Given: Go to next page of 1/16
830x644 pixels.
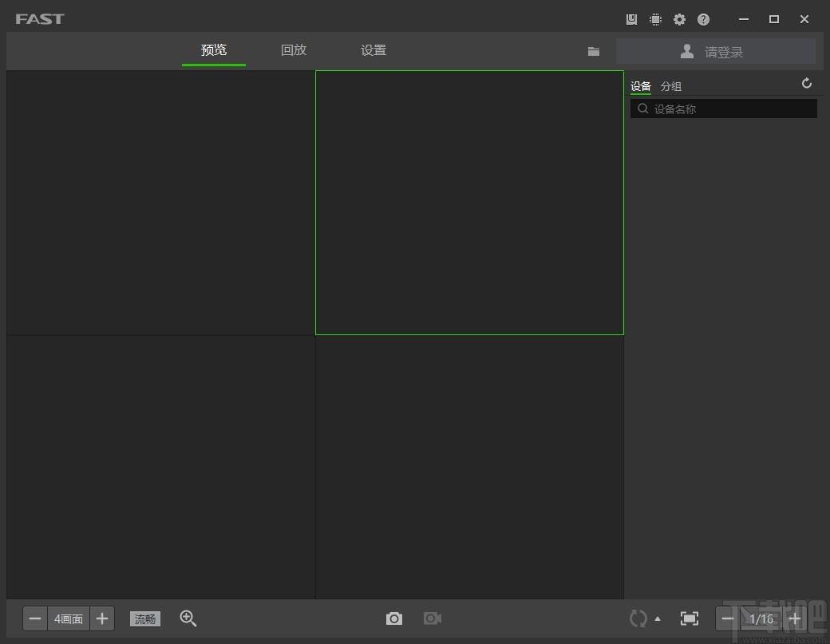Looking at the screenshot, I should coord(795,618).
